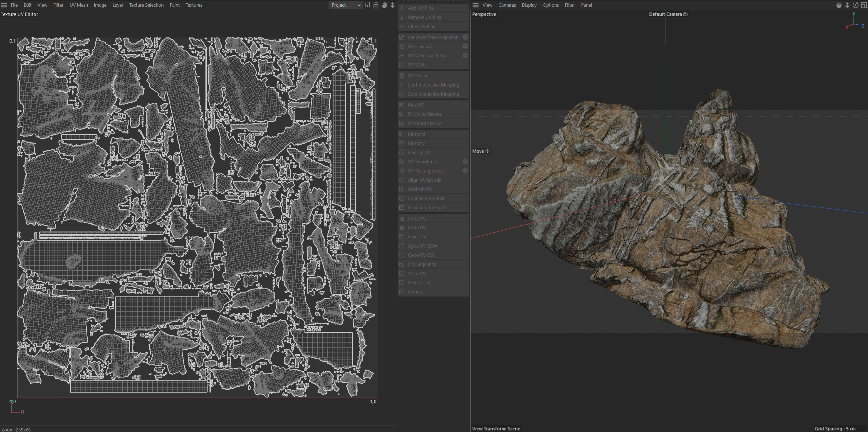Viewport: 868px width, 432px height.
Task: Toggle the active viewport maximize icon
Action: click(864, 5)
